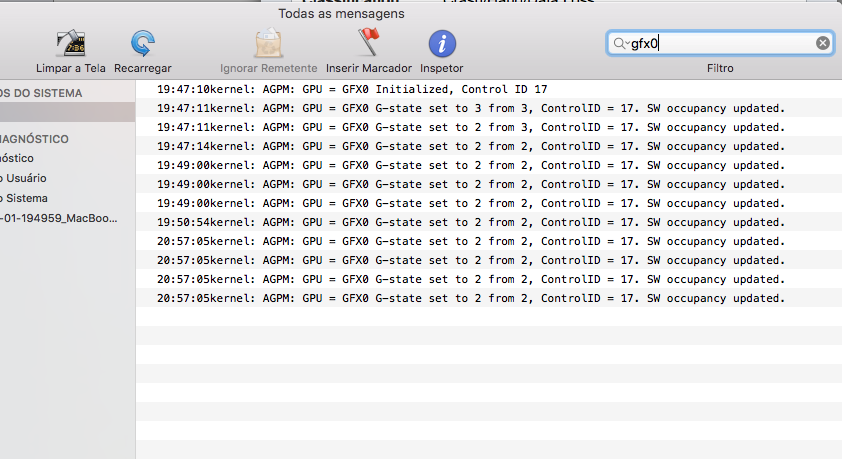This screenshot has height=459, width=842.
Task: Select G-state set to 3 from 3 entry
Action: pyautogui.click(x=489, y=108)
